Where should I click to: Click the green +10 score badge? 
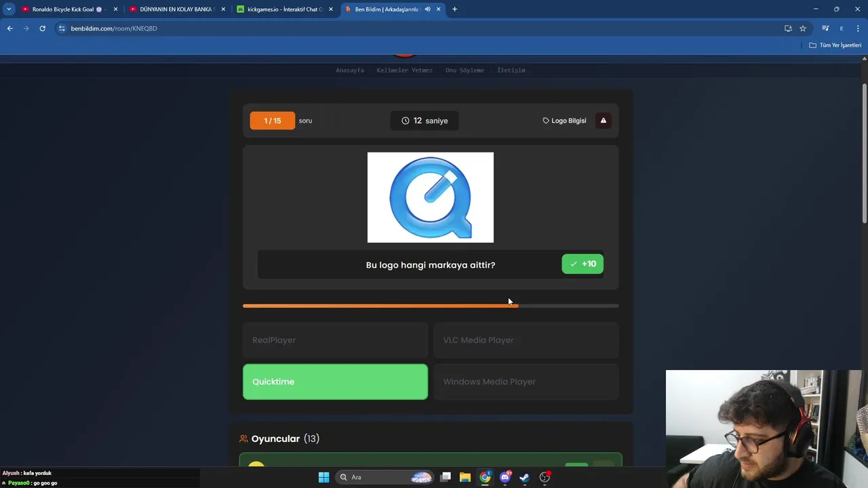pyautogui.click(x=583, y=264)
